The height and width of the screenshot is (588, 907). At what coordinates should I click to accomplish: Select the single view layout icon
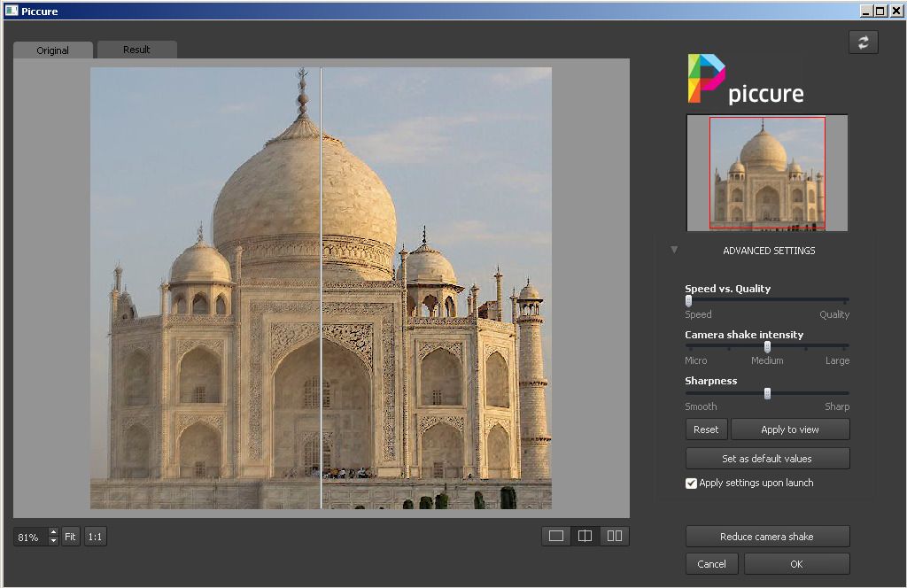tap(556, 536)
